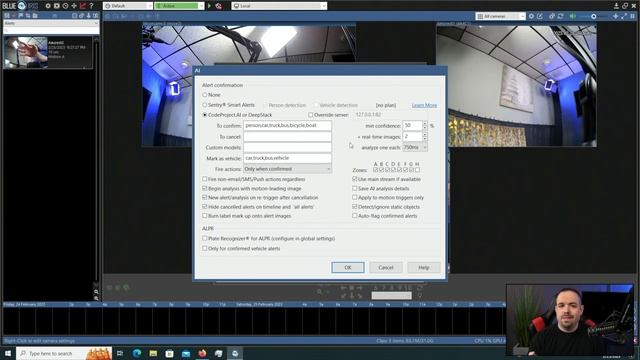Enable Auto-flag confirmed alerts checkbox
640x360 pixels.
pyautogui.click(x=355, y=216)
